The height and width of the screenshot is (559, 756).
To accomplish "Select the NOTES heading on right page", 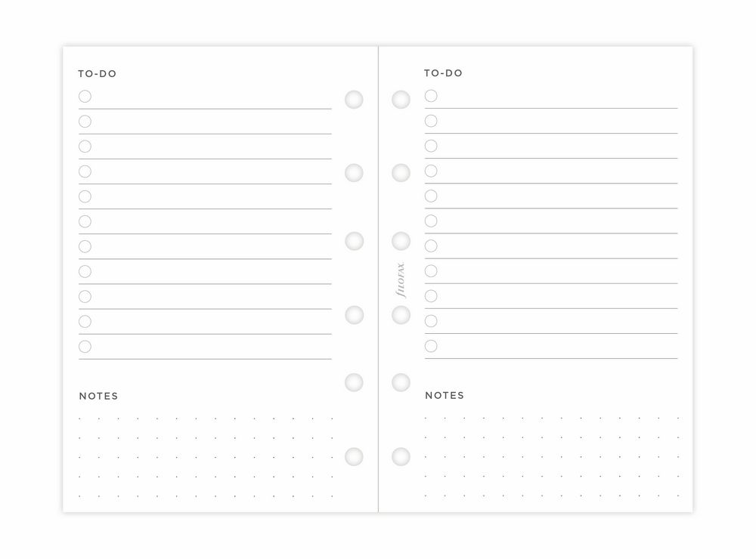I will pos(445,396).
